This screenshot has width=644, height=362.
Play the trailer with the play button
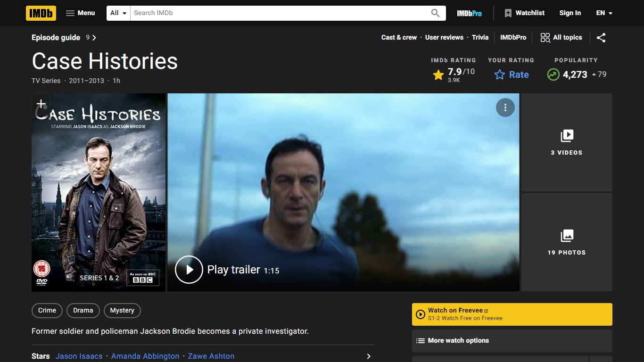pos(189,270)
